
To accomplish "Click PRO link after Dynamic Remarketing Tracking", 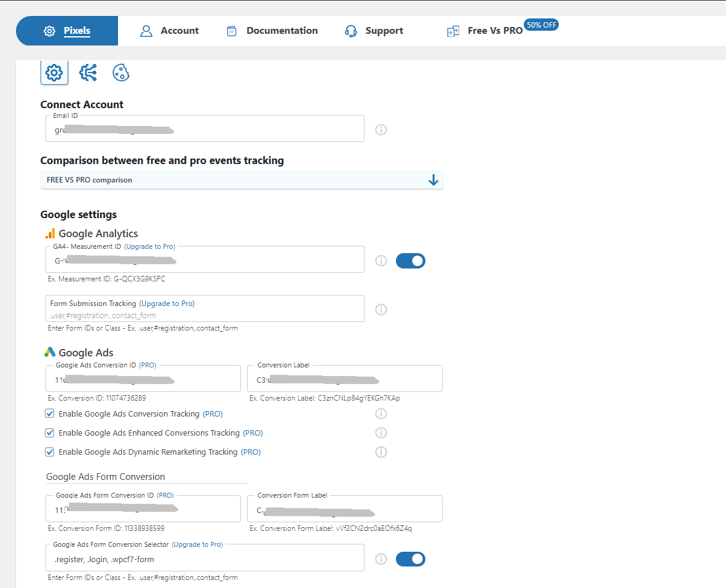I will (x=250, y=452).
